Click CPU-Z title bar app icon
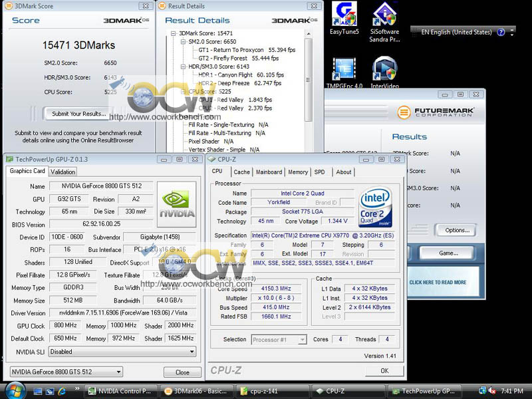532x399 pixels. tap(211, 159)
